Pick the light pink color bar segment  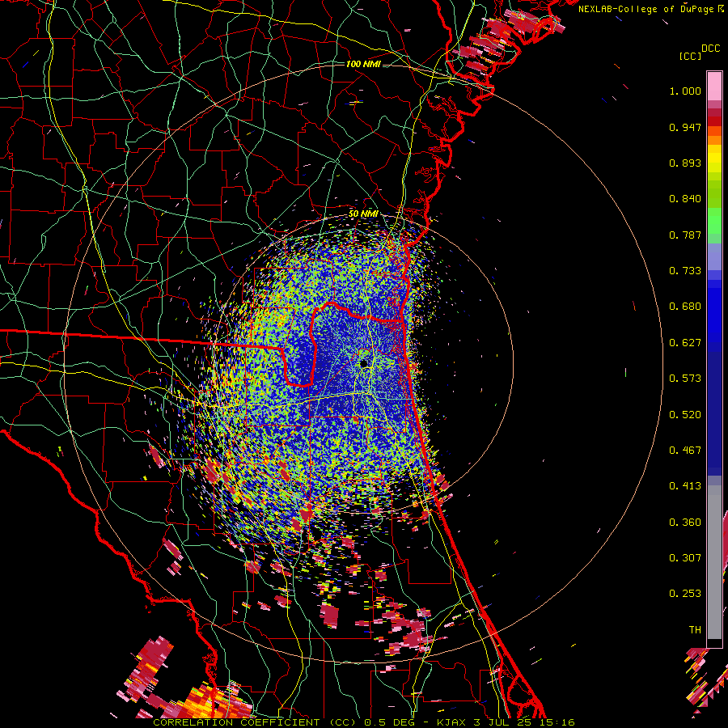click(x=714, y=87)
